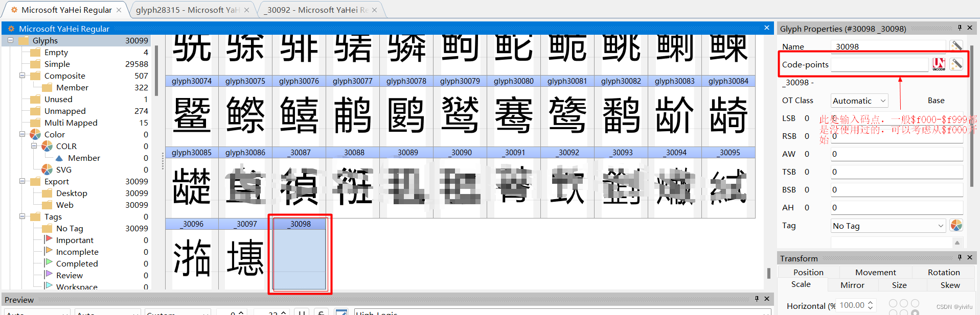Viewport: 980px width, 315px height.
Task: Open the Rotation tab in Transform
Action: 944,272
